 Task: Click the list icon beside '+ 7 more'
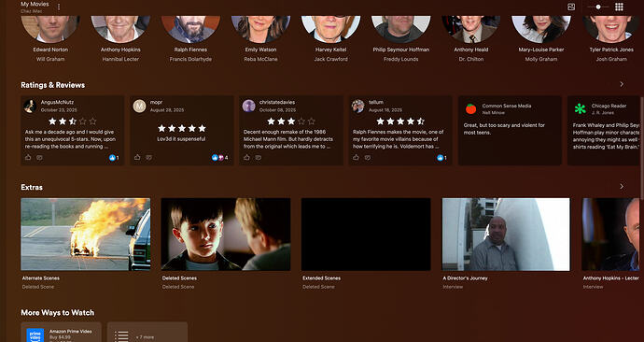(121, 336)
